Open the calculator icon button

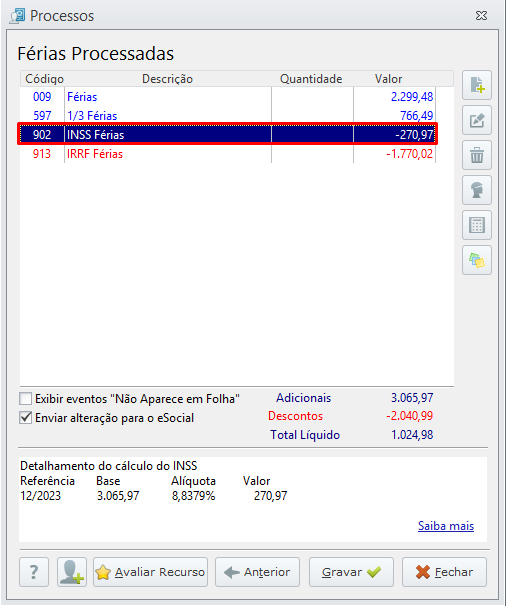477,225
